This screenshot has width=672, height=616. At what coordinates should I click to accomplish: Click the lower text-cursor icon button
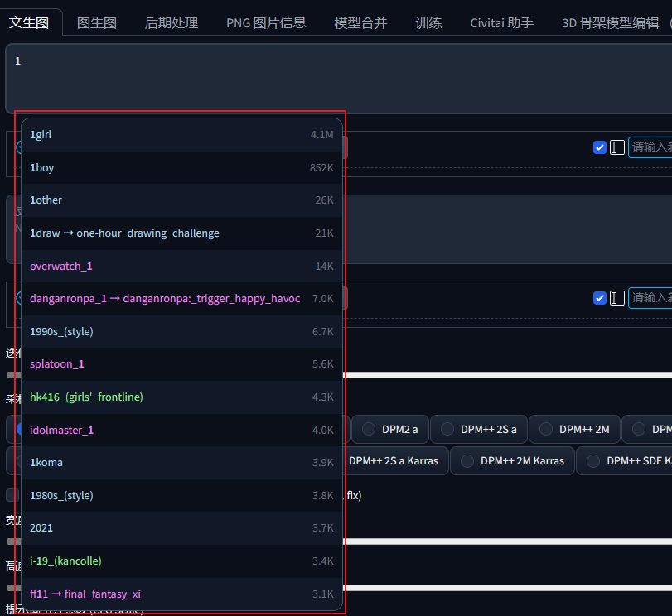tap(616, 298)
